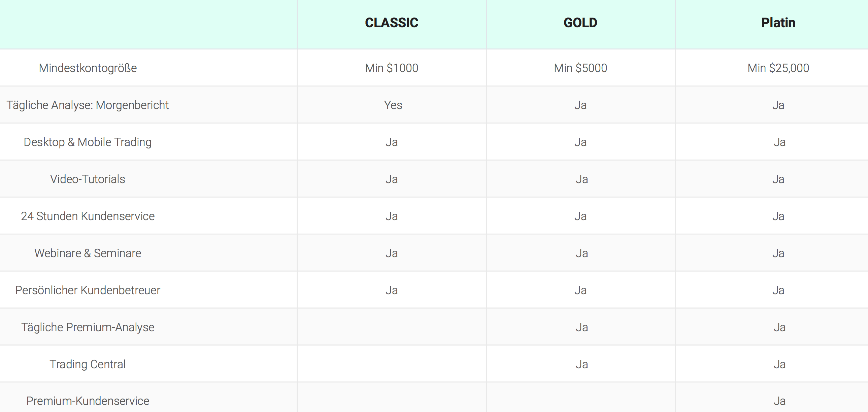The image size is (868, 412).
Task: Click the Premium-Kundenservice row label
Action: (88, 401)
